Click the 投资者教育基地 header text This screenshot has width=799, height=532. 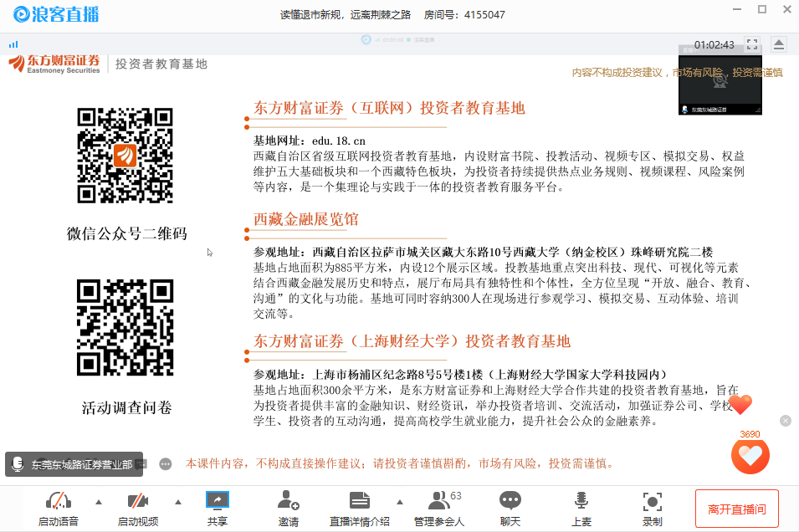click(x=161, y=64)
